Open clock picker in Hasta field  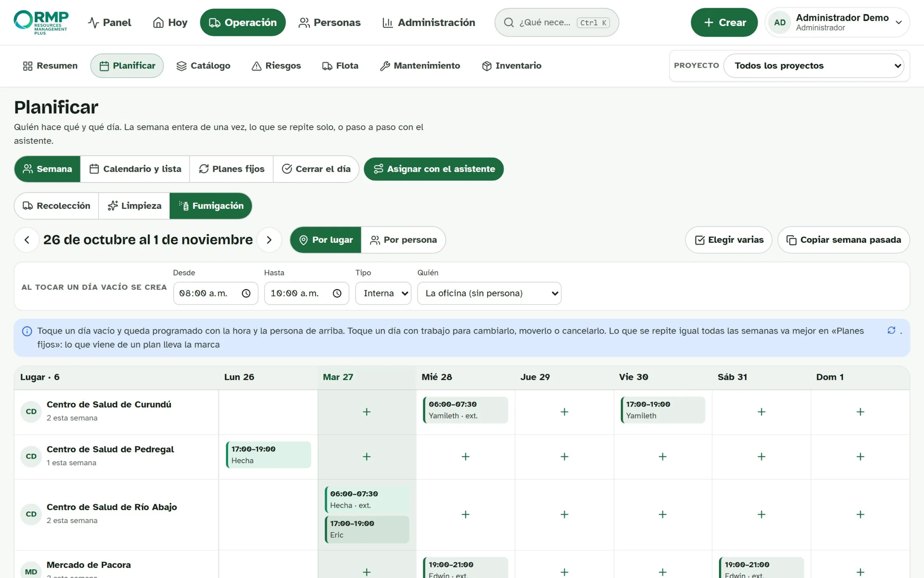pos(337,293)
